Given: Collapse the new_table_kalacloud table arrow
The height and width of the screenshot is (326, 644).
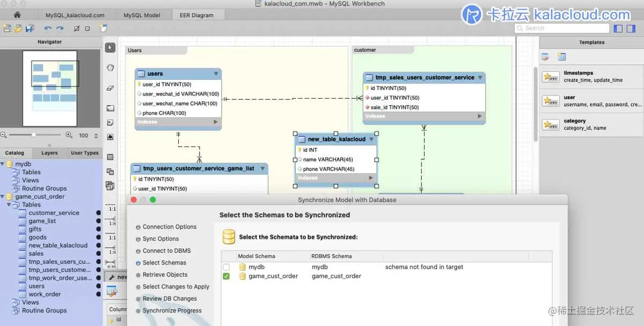Looking at the screenshot, I should (371, 139).
